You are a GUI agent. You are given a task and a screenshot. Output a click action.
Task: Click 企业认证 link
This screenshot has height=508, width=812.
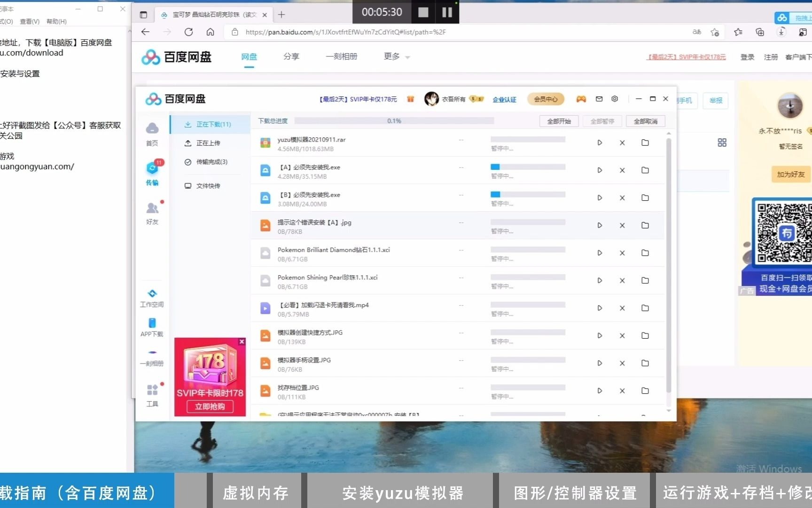click(504, 99)
